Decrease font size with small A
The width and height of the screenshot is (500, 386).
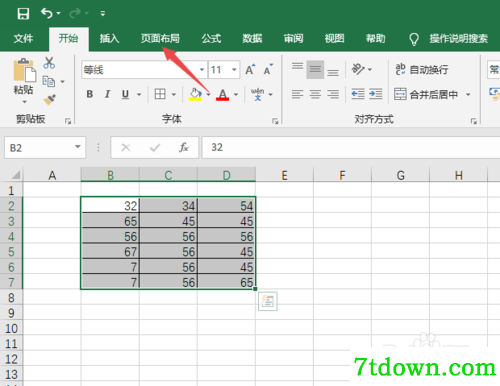pyautogui.click(x=268, y=70)
